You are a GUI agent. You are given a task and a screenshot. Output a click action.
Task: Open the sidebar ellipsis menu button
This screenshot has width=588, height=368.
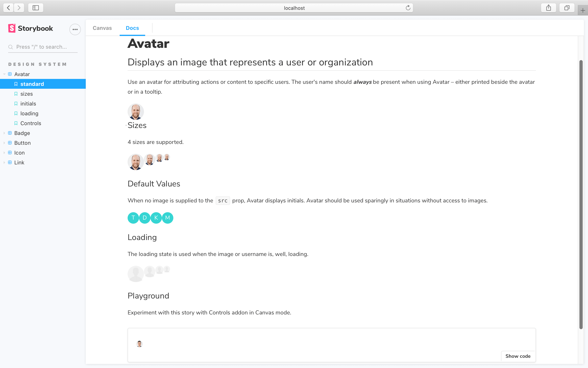pyautogui.click(x=75, y=29)
